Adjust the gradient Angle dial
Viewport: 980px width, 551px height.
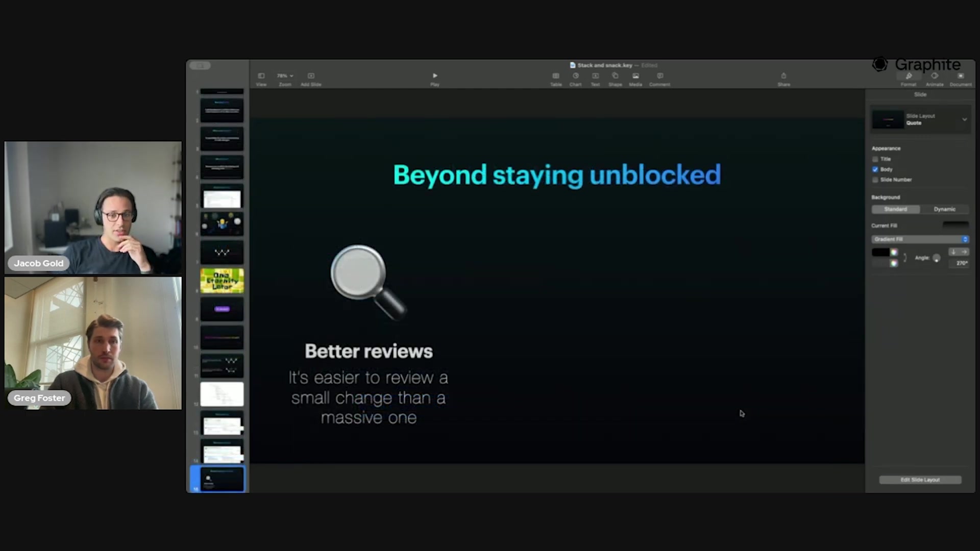pos(936,258)
